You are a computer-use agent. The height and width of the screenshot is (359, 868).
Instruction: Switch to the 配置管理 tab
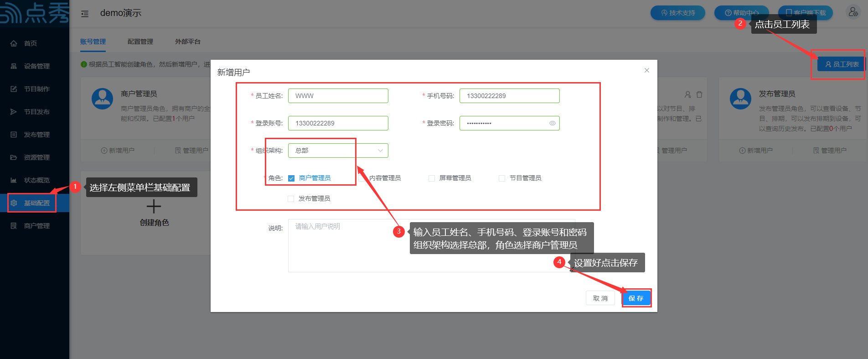click(x=140, y=42)
